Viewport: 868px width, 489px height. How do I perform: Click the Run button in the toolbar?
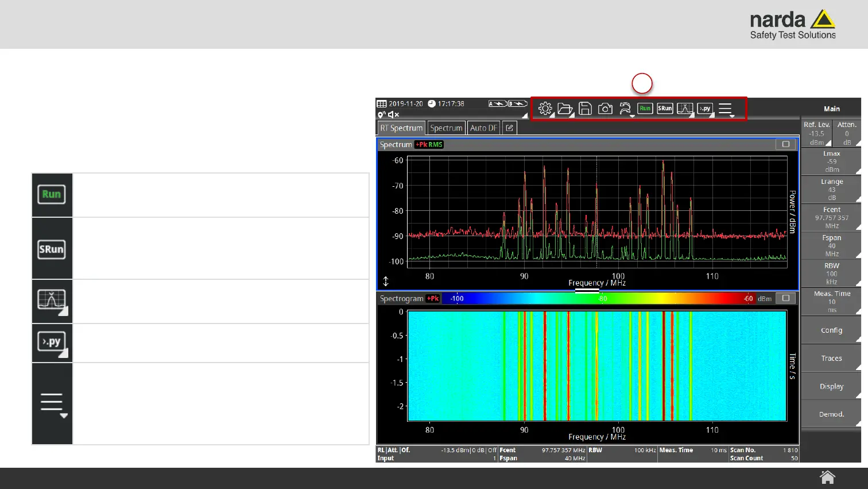(645, 109)
